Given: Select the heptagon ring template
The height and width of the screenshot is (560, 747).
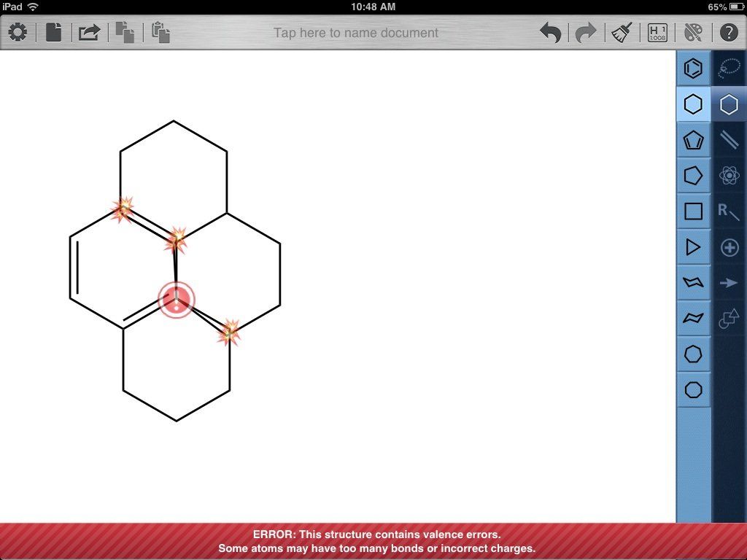Looking at the screenshot, I should 693,354.
